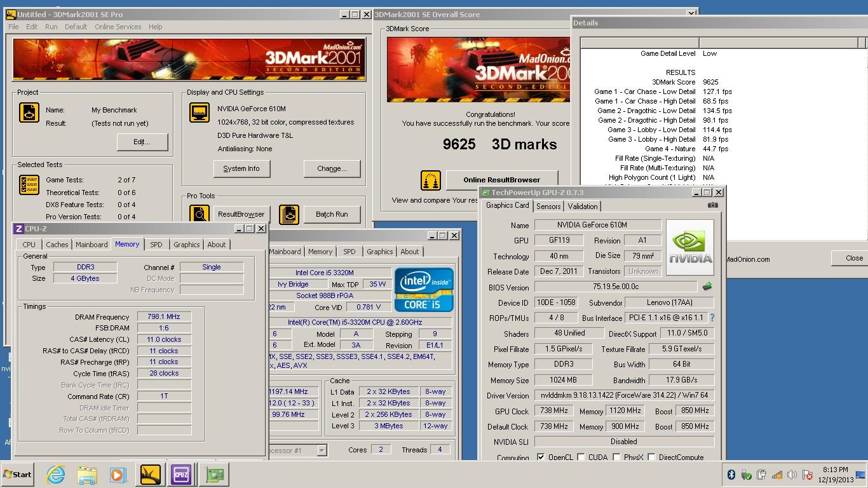The width and height of the screenshot is (868, 488).
Task: Click the Action Center flag tray icon
Action: tap(808, 475)
